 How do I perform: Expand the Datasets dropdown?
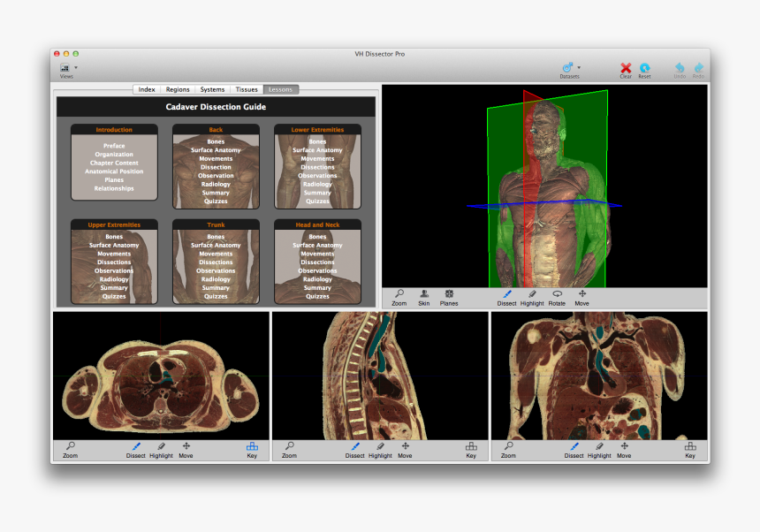tap(570, 68)
